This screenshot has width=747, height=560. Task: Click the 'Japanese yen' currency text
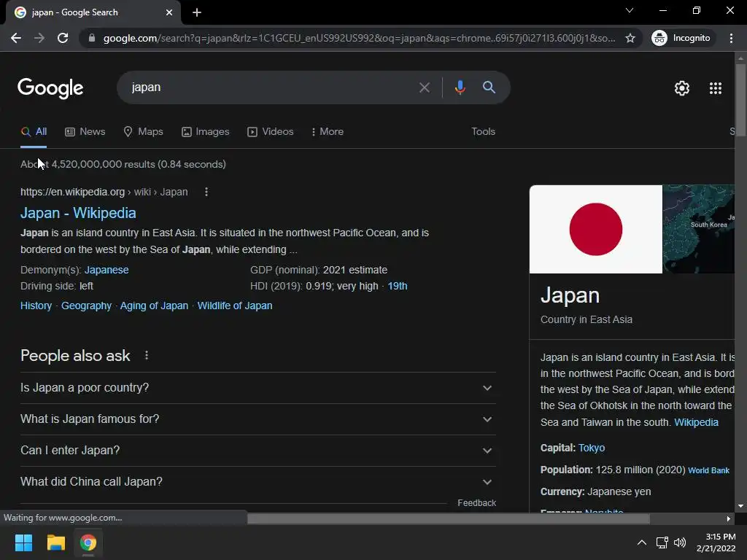click(619, 492)
